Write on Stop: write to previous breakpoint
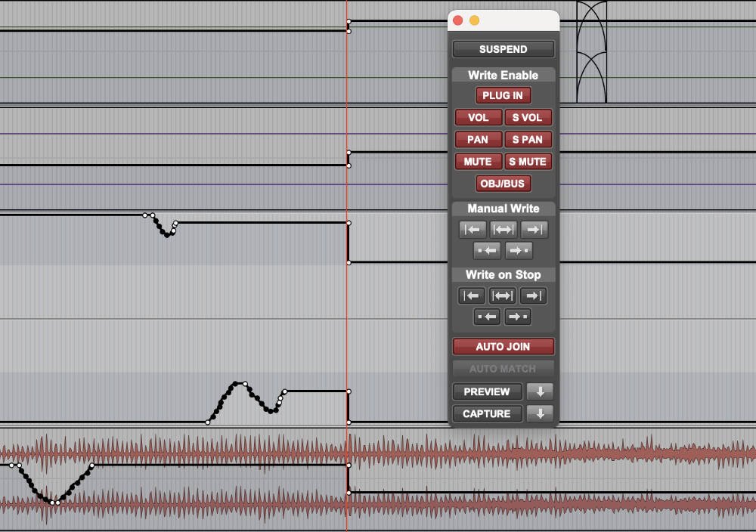This screenshot has height=532, width=756. 487,317
